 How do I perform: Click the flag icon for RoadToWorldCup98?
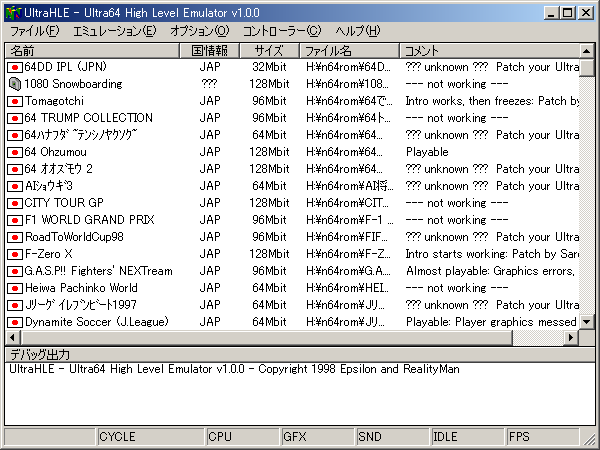(x=15, y=237)
